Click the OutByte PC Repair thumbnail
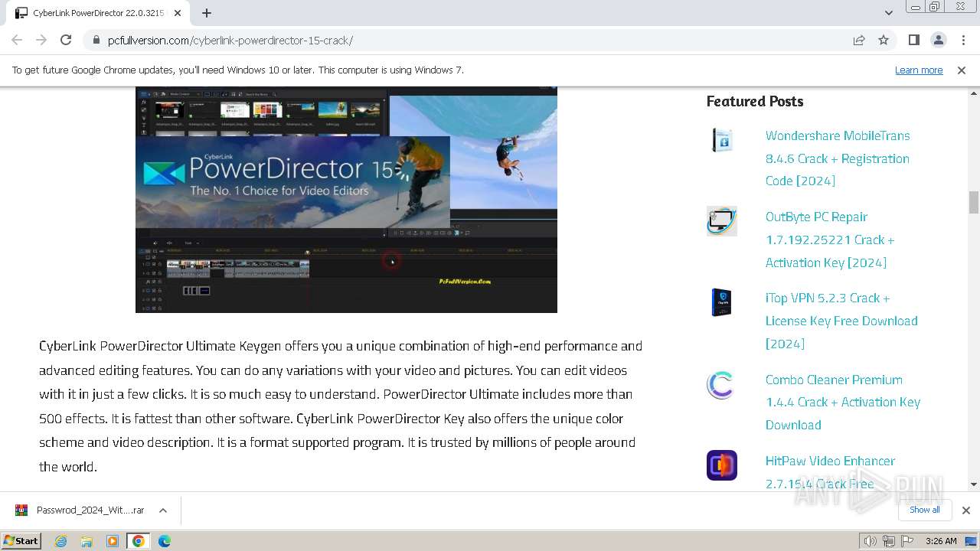980x551 pixels. click(722, 221)
